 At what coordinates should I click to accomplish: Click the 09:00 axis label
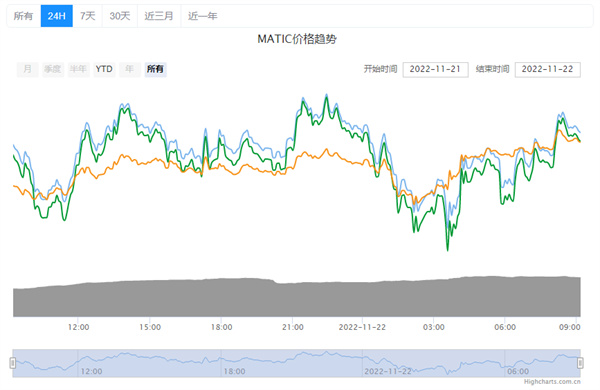point(570,327)
